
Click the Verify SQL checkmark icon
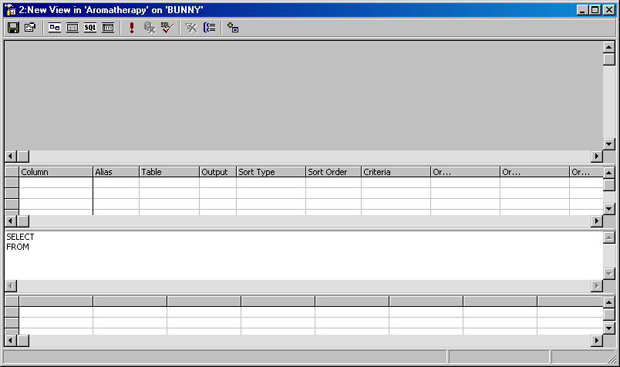tap(167, 28)
